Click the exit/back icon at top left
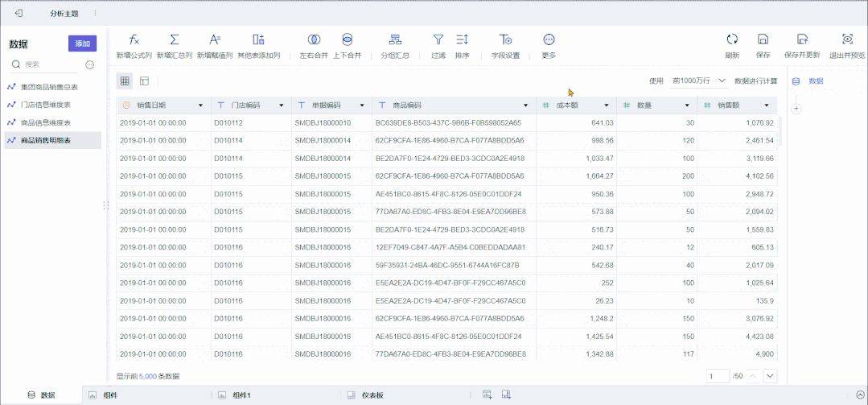Viewport: 868px width, 405px height. tap(19, 13)
